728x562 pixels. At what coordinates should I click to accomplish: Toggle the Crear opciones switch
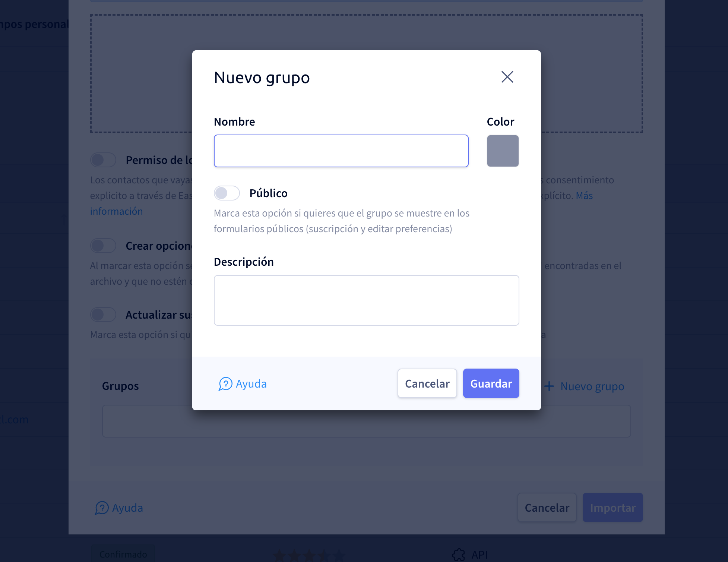click(103, 246)
